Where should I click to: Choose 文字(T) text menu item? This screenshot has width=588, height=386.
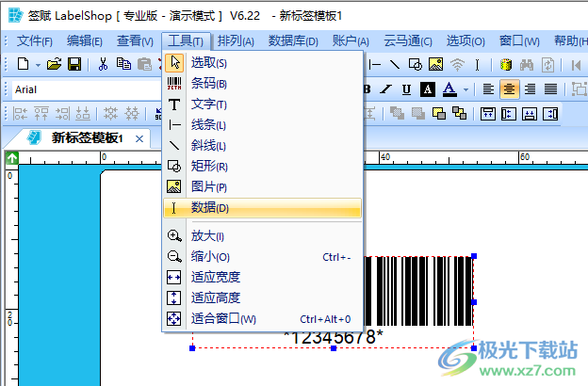click(x=263, y=105)
